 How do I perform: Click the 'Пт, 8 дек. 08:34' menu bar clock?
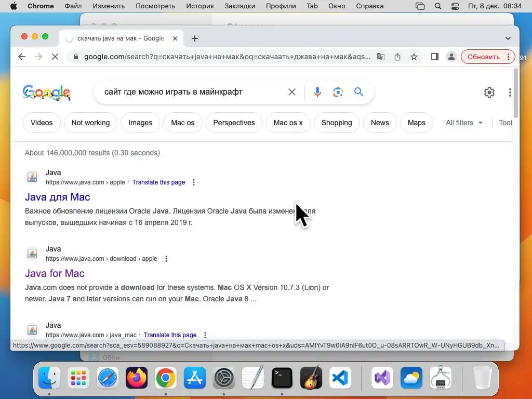[x=495, y=6]
